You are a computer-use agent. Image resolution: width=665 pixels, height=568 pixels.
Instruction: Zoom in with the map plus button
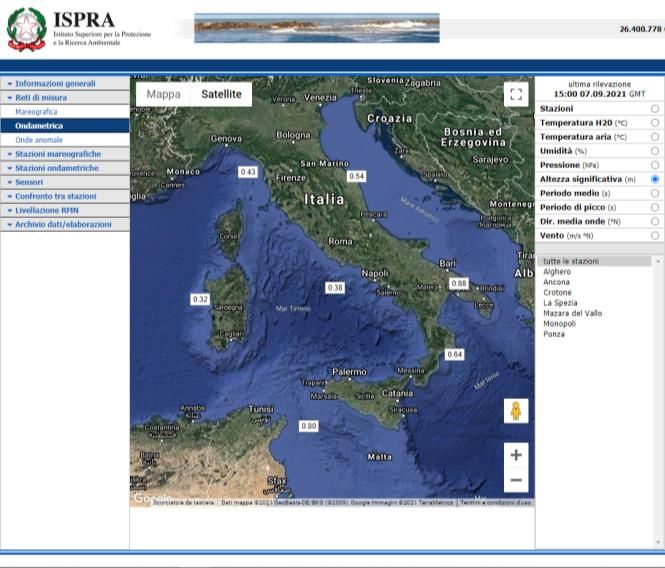pyautogui.click(x=516, y=455)
